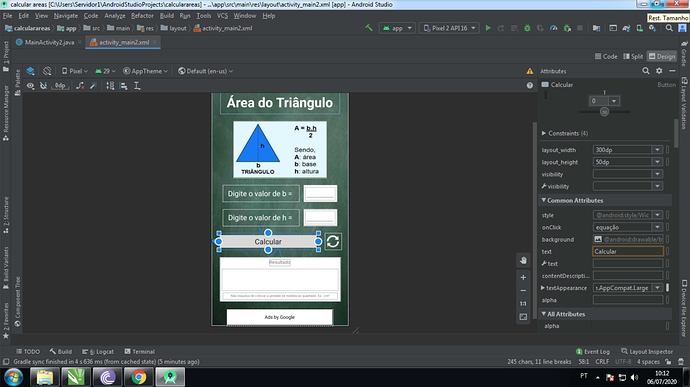The height and width of the screenshot is (387, 690).
Task: Select the pan hand tool in design view
Action: [523, 260]
